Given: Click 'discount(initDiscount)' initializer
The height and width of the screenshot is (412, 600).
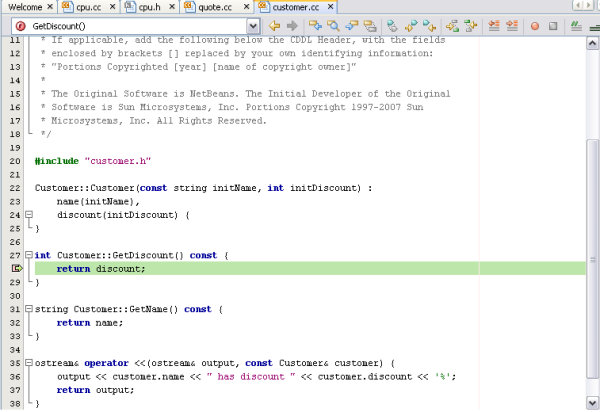Looking at the screenshot, I should point(117,215).
